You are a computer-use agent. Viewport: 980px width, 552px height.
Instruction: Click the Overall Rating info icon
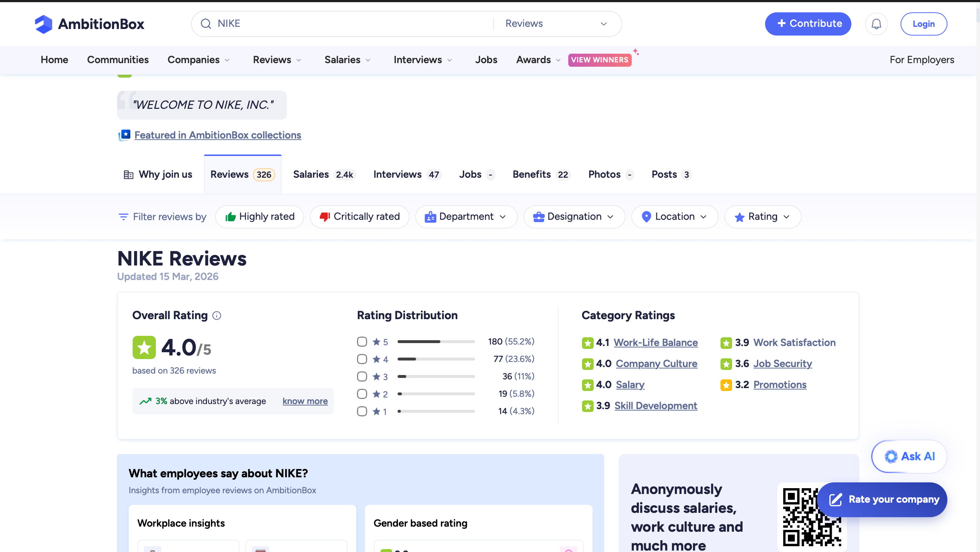click(x=216, y=316)
